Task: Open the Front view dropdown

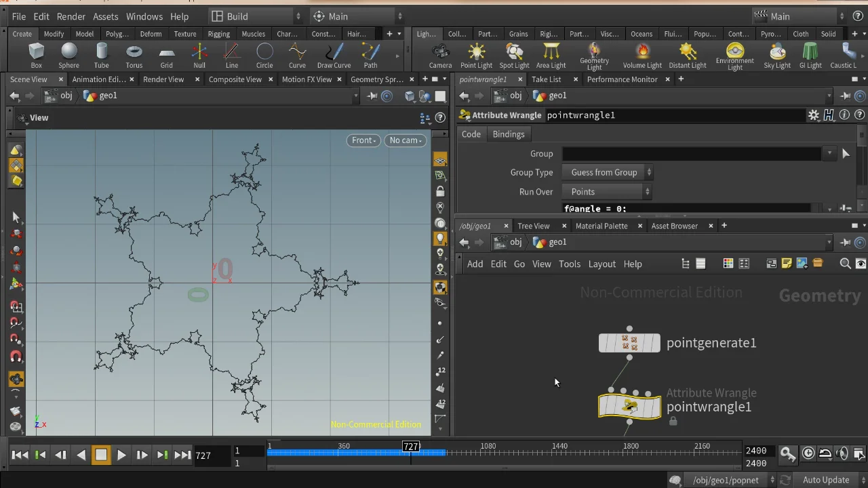Action: click(x=363, y=140)
